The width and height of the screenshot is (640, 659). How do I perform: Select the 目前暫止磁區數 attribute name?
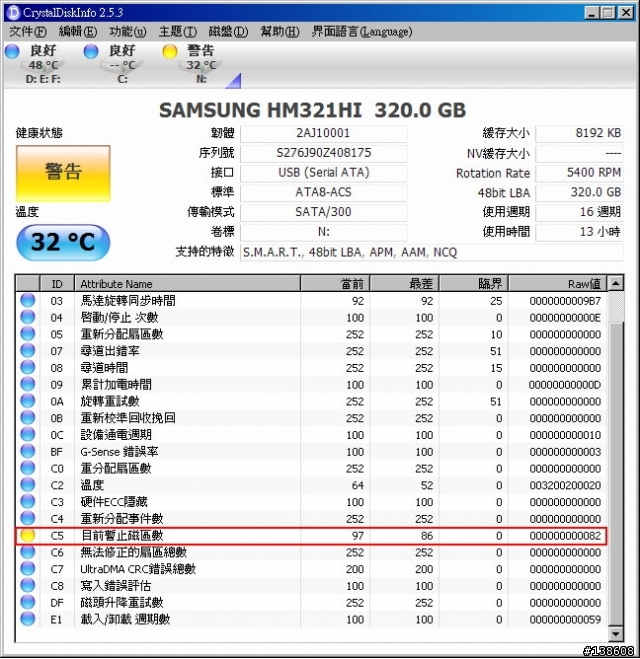click(x=122, y=536)
